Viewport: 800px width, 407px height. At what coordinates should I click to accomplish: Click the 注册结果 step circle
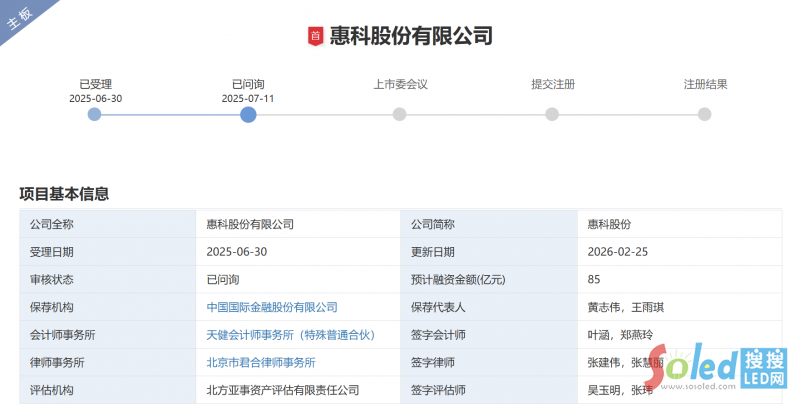click(705, 114)
